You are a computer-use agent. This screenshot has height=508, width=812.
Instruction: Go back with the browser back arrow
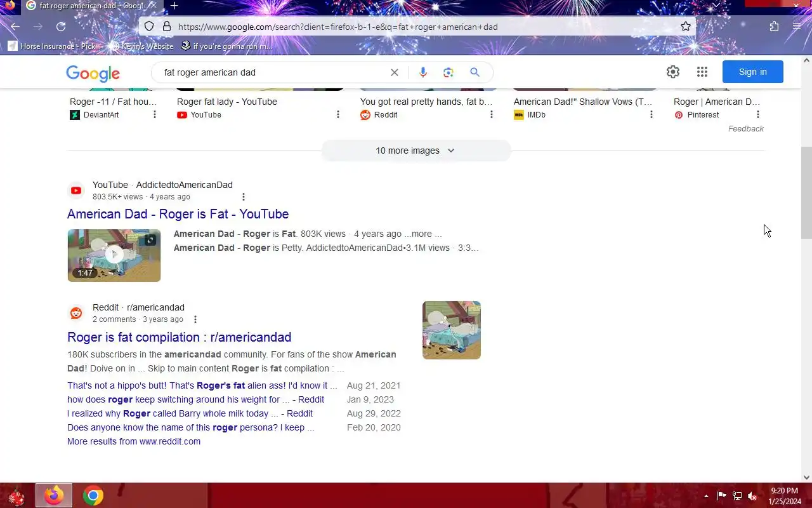pyautogui.click(x=15, y=27)
